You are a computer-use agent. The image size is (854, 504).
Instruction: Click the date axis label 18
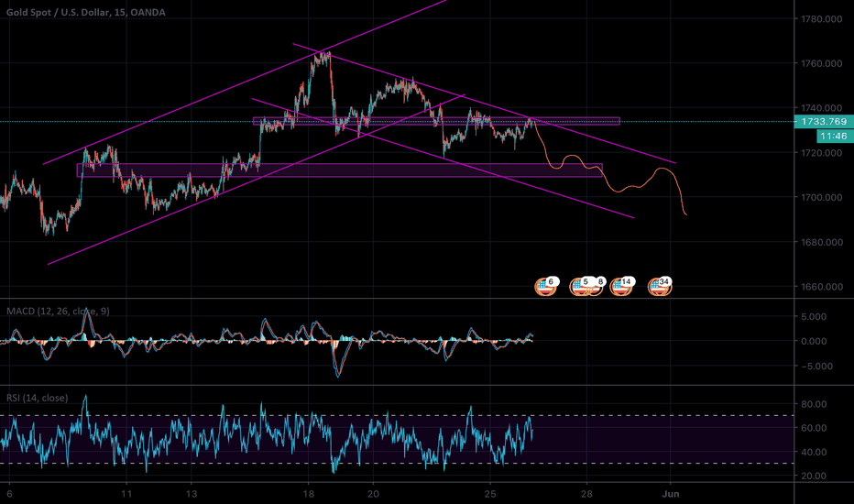pos(308,494)
